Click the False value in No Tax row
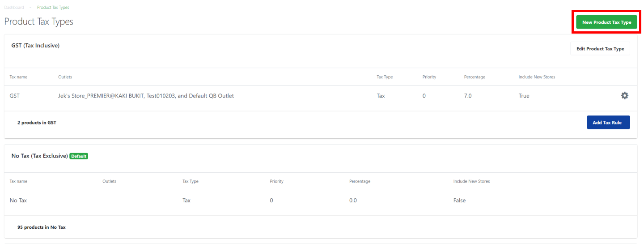This screenshot has width=644, height=244. [x=459, y=201]
